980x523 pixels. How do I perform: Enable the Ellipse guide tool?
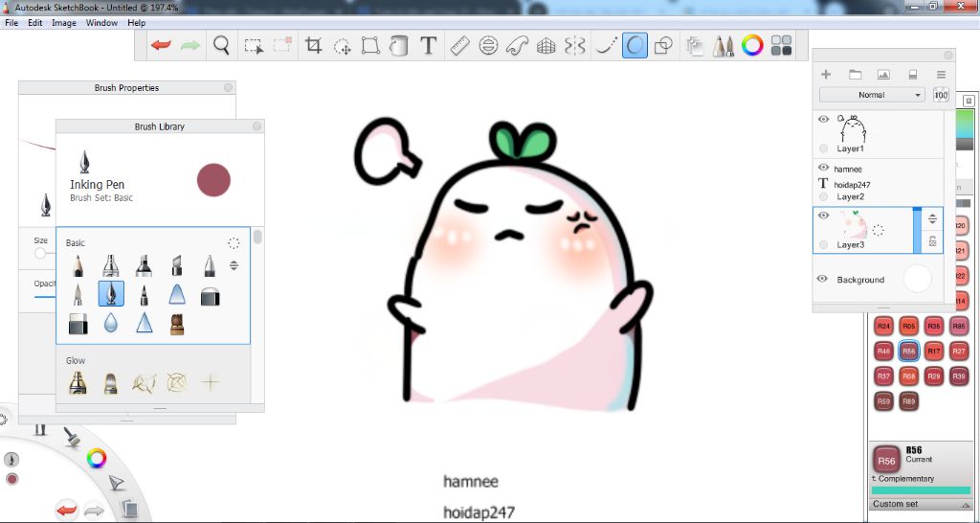click(x=489, y=46)
